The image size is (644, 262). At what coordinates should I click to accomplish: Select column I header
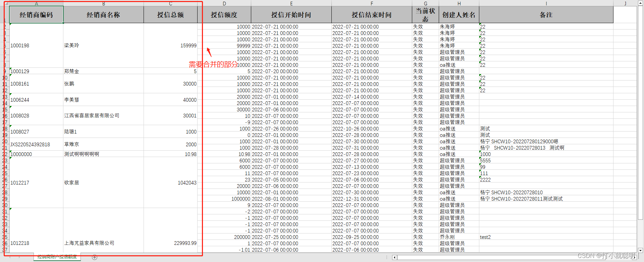click(x=546, y=4)
